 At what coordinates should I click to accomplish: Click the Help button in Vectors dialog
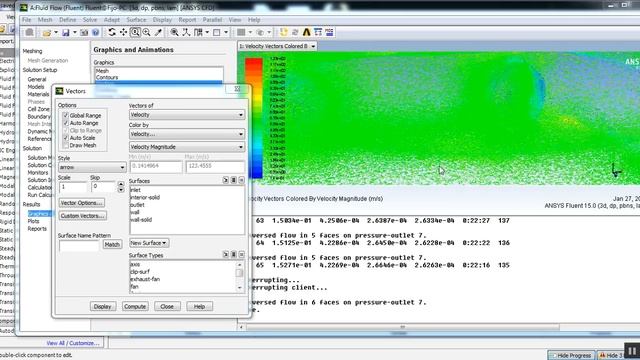[199, 306]
